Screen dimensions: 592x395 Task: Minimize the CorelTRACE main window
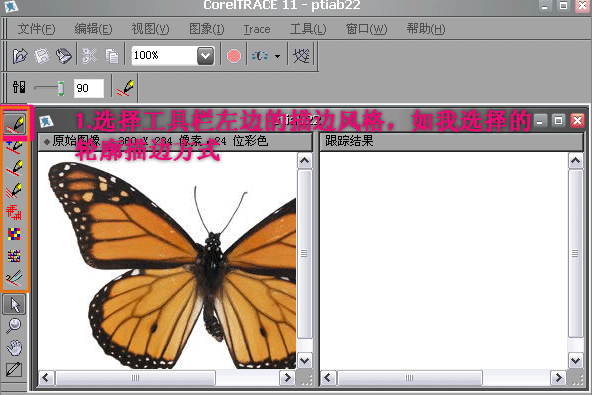click(544, 6)
